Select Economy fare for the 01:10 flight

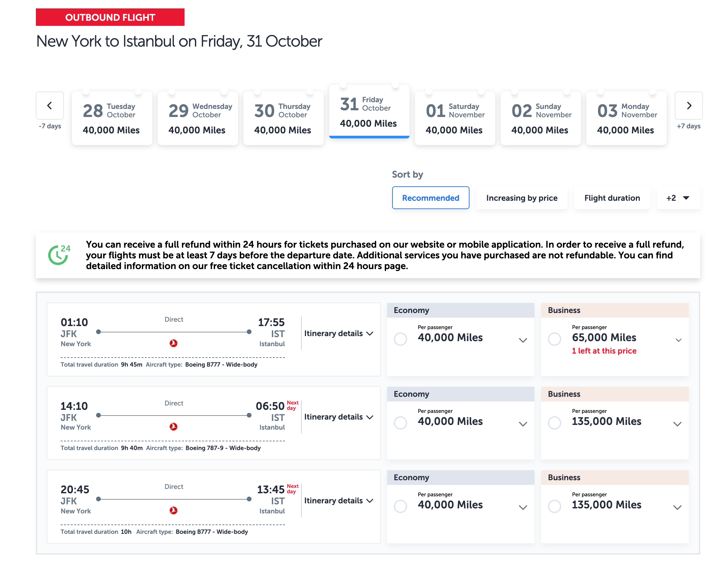click(401, 339)
